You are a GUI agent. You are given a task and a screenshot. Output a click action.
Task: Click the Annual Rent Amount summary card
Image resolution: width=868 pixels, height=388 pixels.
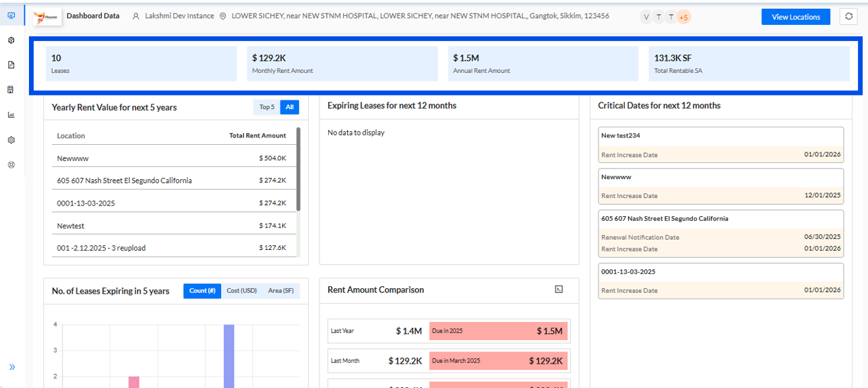pyautogui.click(x=542, y=64)
